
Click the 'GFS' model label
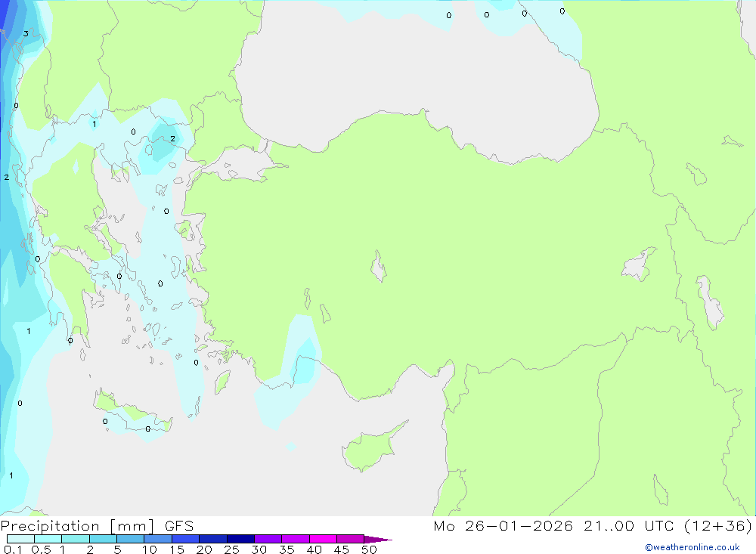pos(179,526)
